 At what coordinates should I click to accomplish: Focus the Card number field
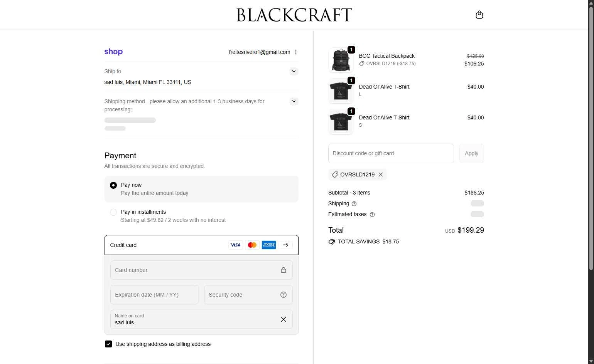(x=201, y=270)
